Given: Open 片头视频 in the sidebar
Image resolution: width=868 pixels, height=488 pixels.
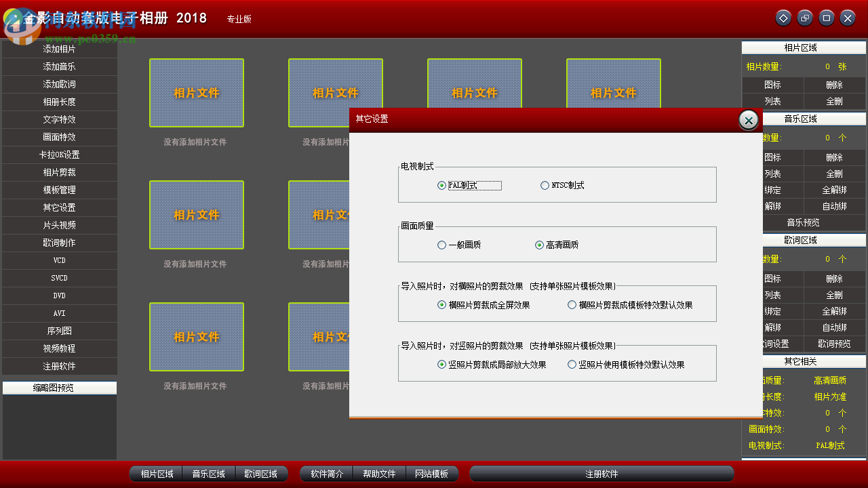Looking at the screenshot, I should pyautogui.click(x=59, y=225).
